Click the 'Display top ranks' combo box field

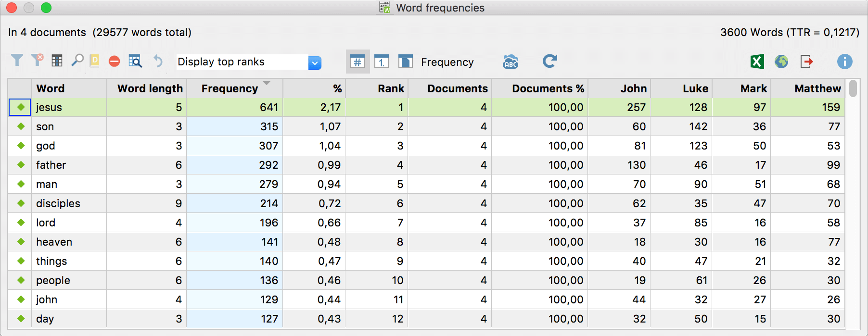click(x=249, y=62)
